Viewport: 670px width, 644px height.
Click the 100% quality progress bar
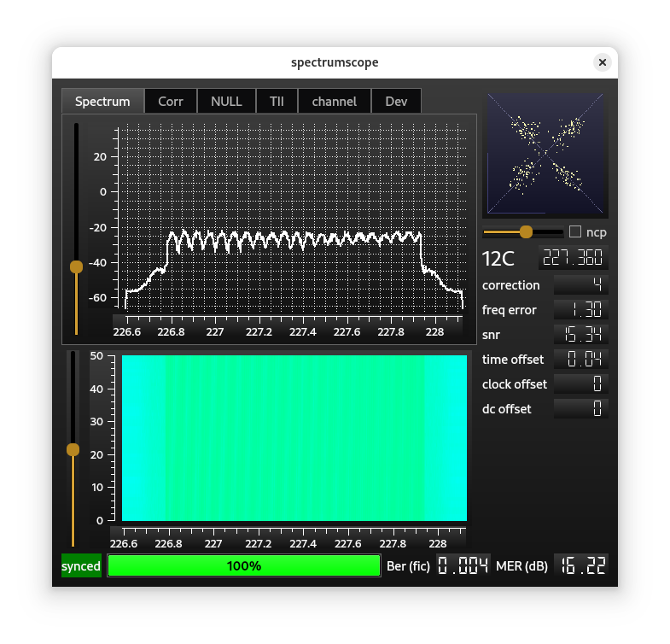click(243, 565)
